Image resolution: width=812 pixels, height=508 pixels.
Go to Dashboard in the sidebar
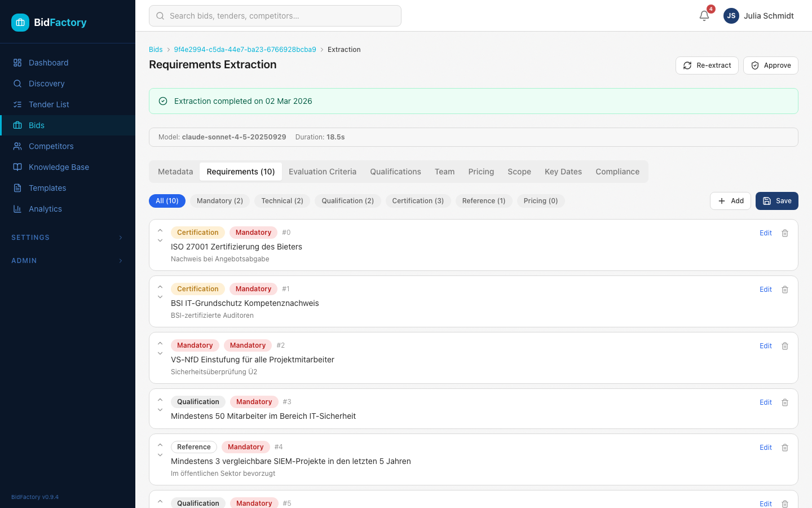(68, 63)
